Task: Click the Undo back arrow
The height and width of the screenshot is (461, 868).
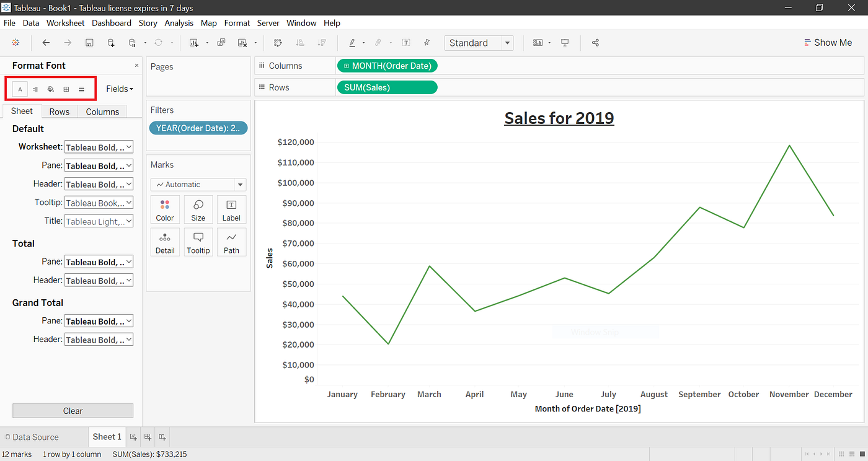Action: (46, 43)
